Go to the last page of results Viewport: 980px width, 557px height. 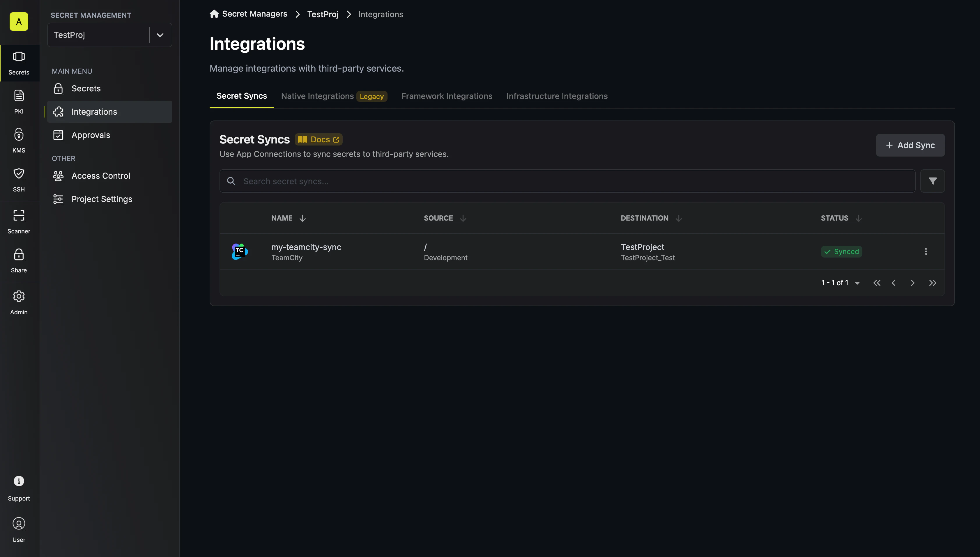933,283
